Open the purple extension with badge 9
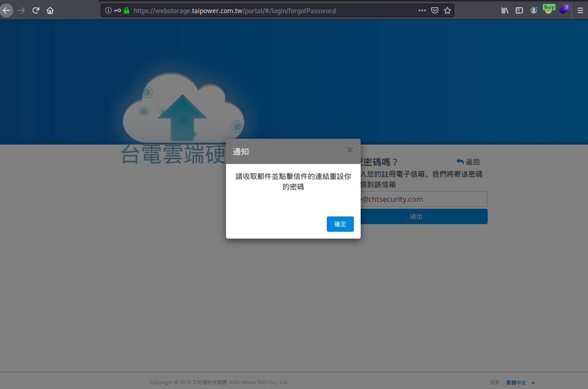Screen dimensions: 588x389 pos(563,9)
